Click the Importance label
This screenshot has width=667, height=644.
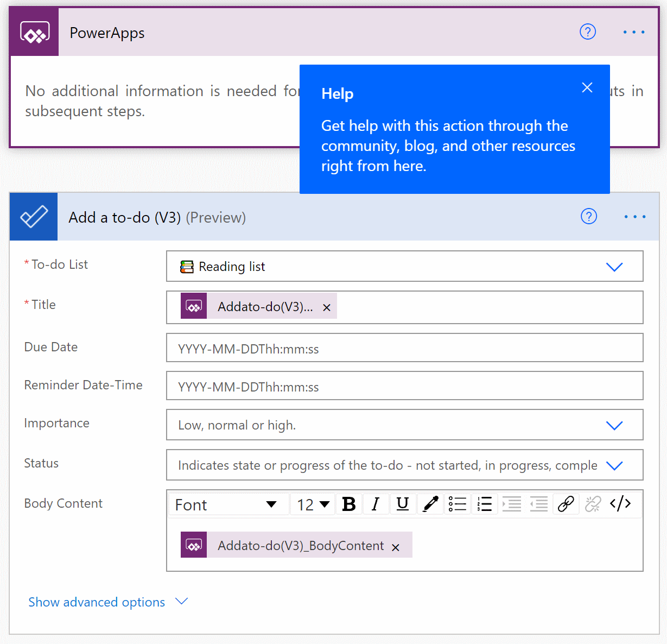56,423
